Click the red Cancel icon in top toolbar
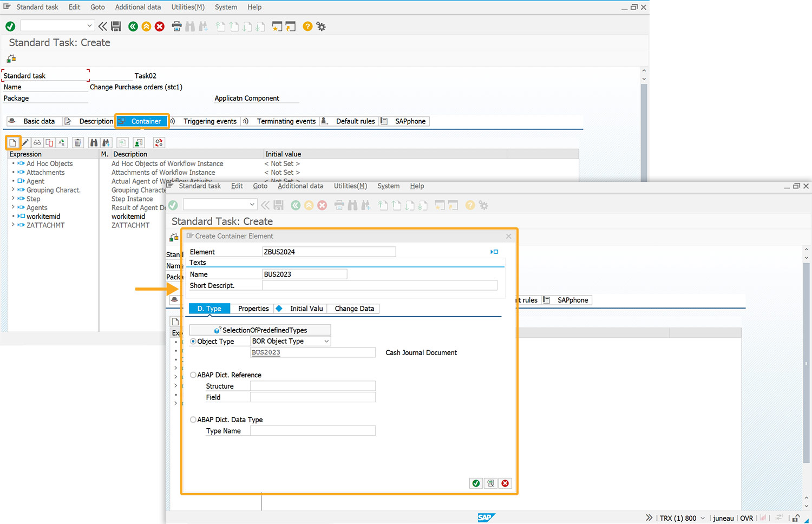This screenshot has height=524, width=812. click(160, 27)
